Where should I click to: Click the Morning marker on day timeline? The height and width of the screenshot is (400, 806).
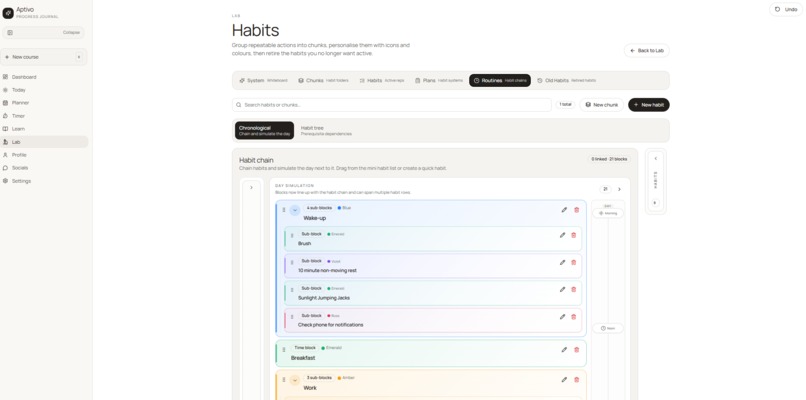tap(608, 213)
